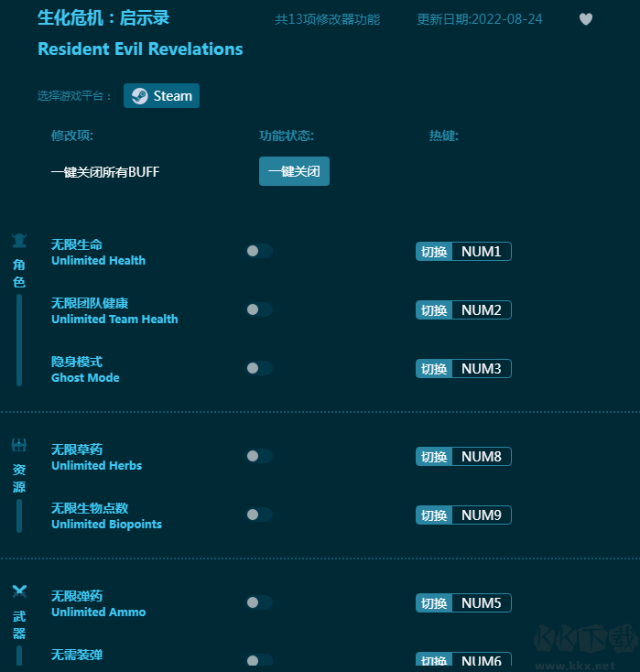Click the NUM1 hotkey field
This screenshot has height=672, width=640.
(x=481, y=252)
